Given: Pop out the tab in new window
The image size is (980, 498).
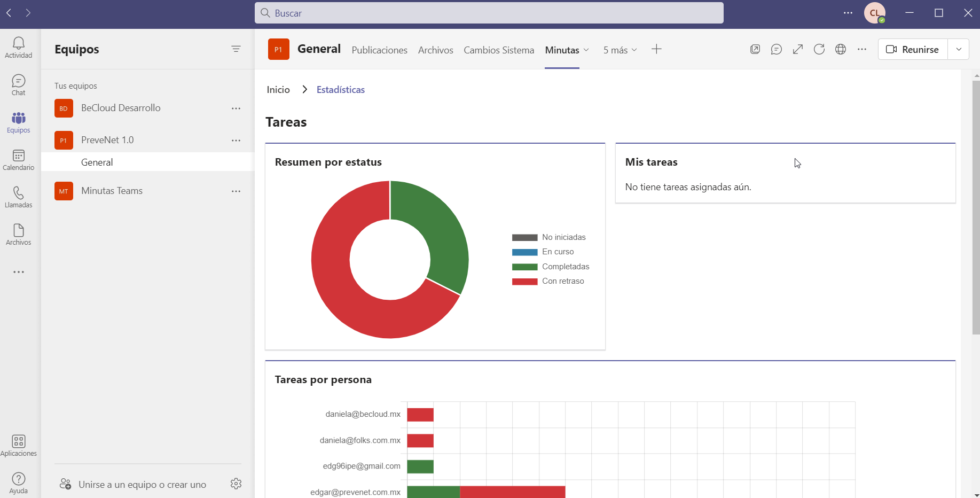Looking at the screenshot, I should (x=755, y=49).
